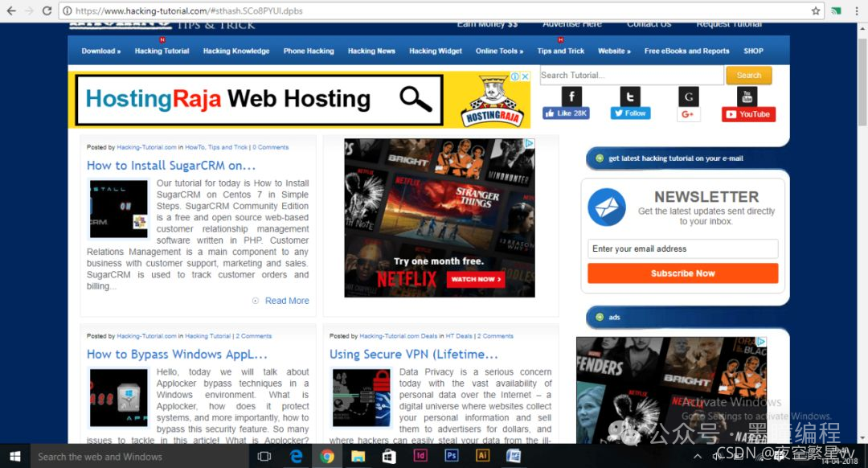Click the AdChoices info icon on banner
Viewport: 868px width, 468px height.
click(515, 76)
